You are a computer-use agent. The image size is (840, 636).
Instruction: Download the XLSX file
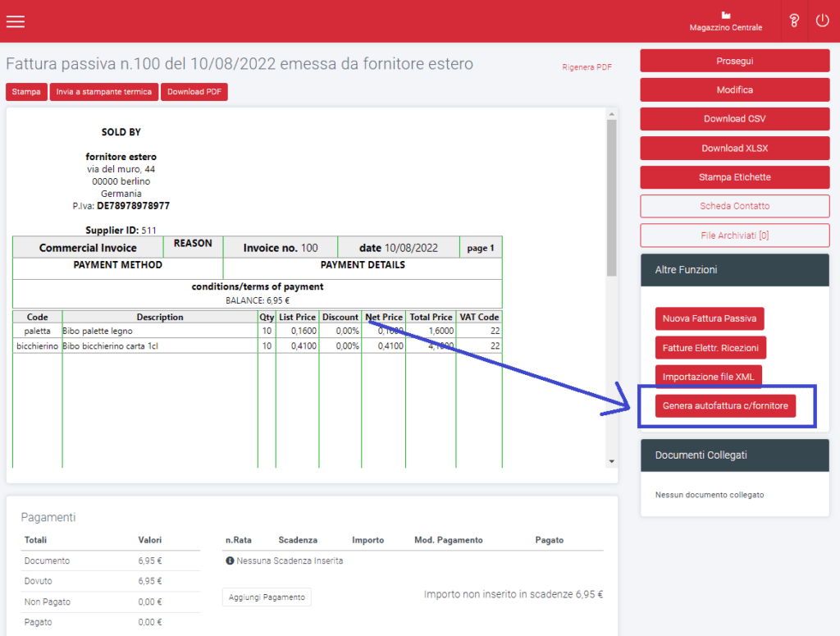click(x=734, y=149)
